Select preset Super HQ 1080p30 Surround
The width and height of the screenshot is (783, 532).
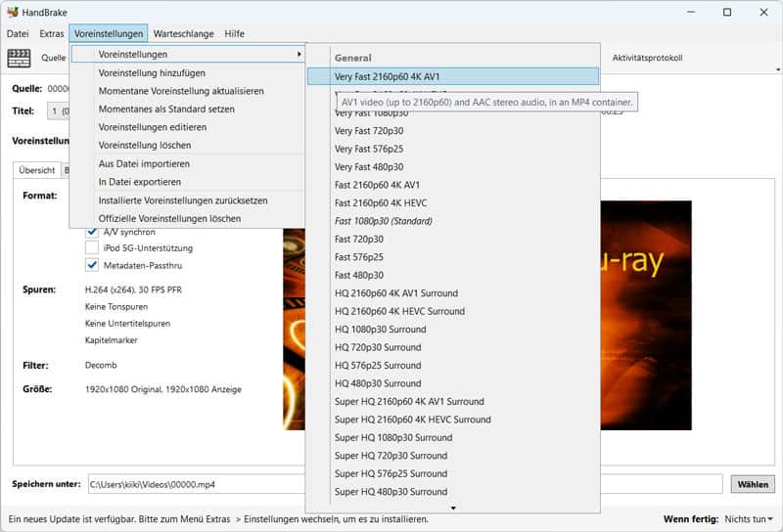coord(453,438)
